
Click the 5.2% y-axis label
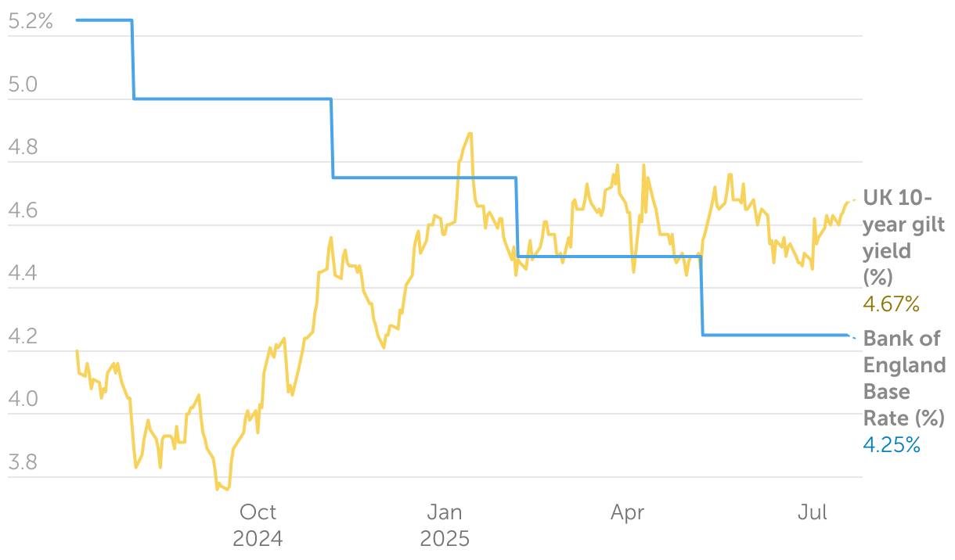click(x=30, y=22)
